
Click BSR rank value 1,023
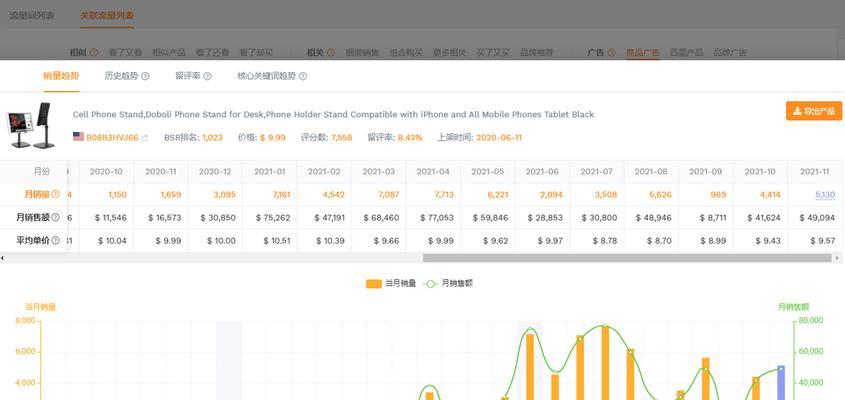coord(212,137)
